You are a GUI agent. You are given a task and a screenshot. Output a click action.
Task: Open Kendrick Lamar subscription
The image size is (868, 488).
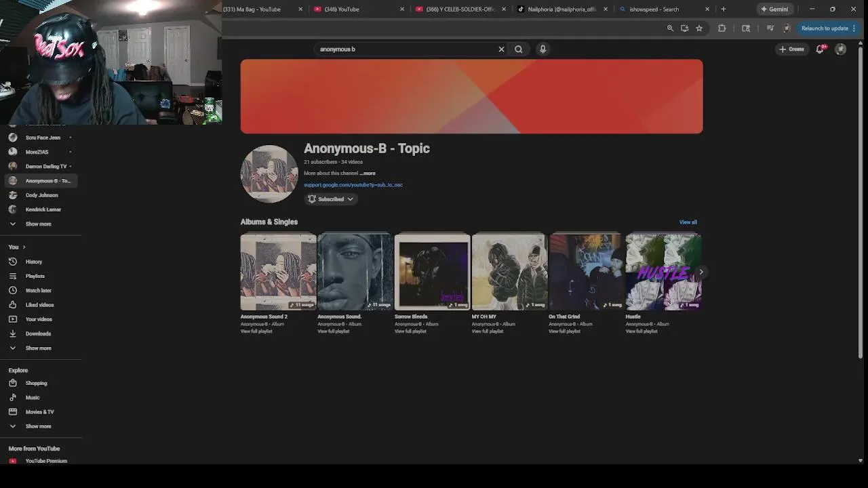tap(41, 209)
